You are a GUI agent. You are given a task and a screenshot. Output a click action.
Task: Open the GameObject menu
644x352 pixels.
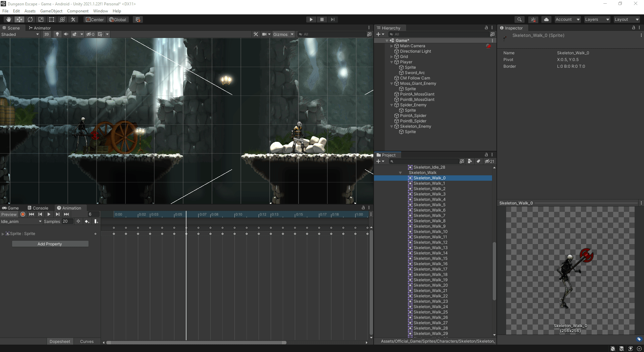pyautogui.click(x=51, y=11)
